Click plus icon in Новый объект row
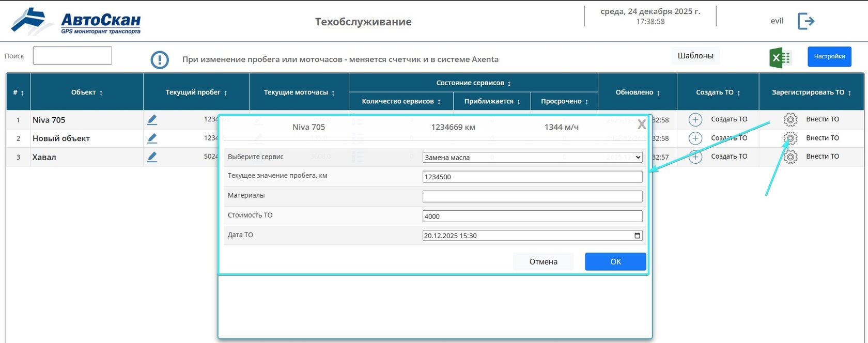The height and width of the screenshot is (343, 868). 695,138
